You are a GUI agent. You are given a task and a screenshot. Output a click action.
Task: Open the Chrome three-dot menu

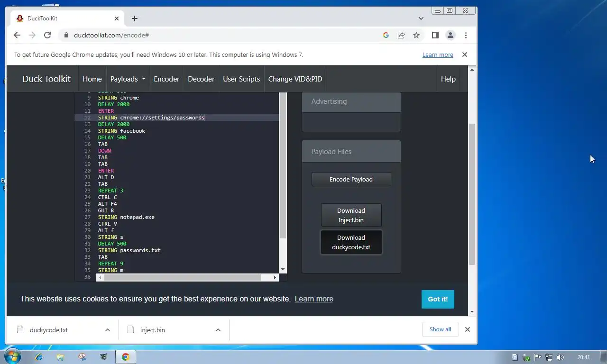pos(466,35)
